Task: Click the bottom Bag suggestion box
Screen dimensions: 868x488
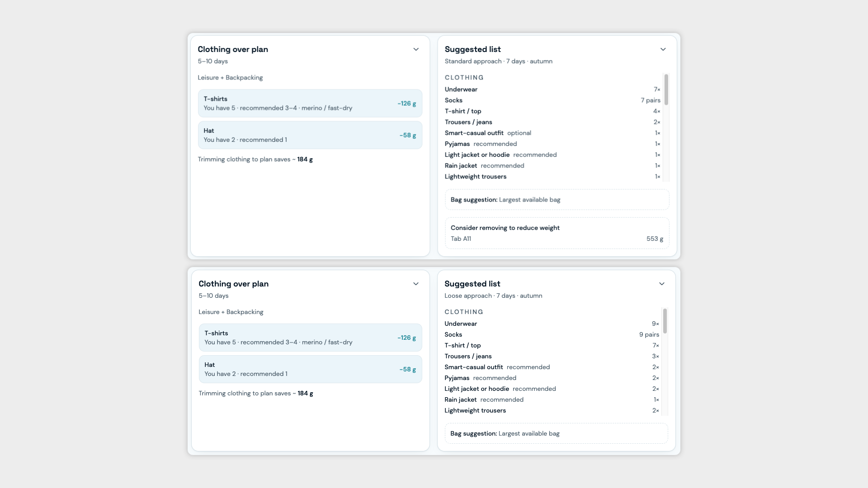Action: pos(556,433)
